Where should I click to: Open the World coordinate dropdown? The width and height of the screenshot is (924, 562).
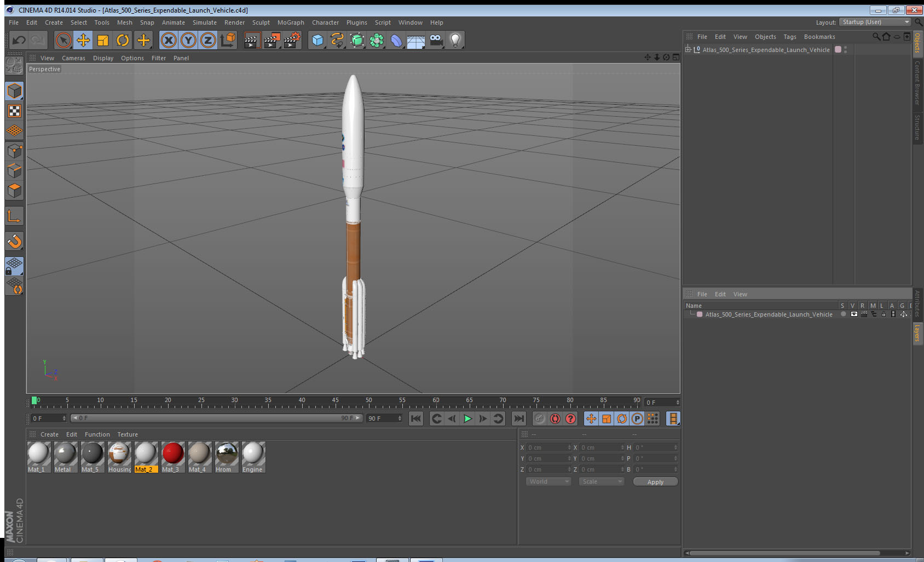tap(548, 481)
